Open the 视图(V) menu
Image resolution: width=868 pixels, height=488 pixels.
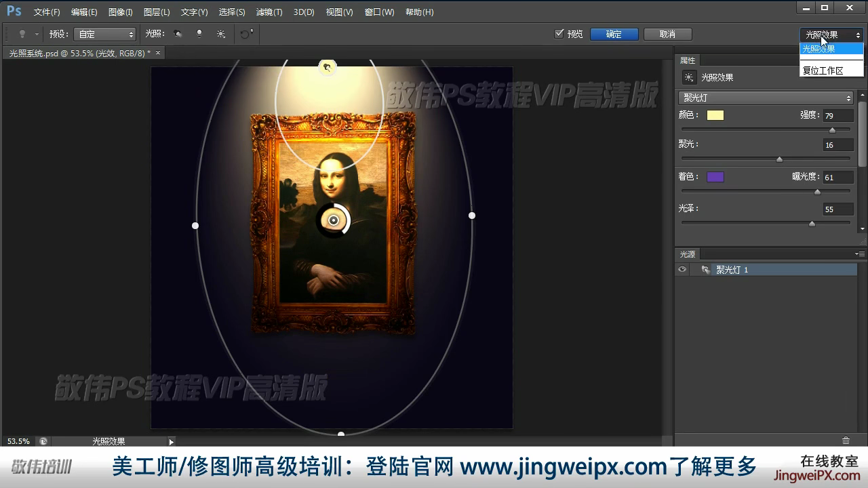pos(339,12)
